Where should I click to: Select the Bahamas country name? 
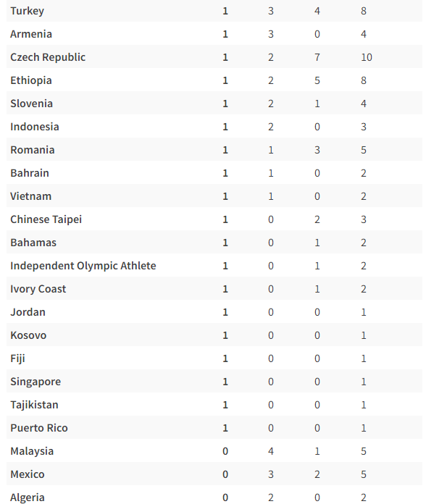point(33,243)
